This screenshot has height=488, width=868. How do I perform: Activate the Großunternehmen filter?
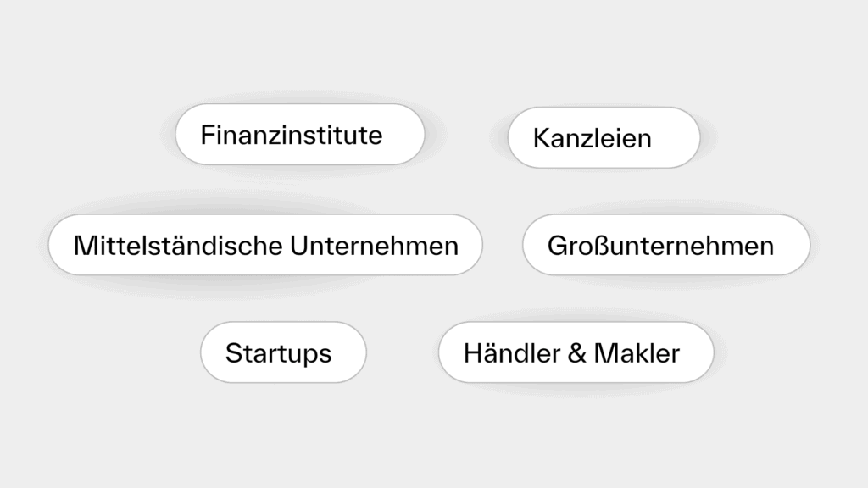(x=665, y=245)
